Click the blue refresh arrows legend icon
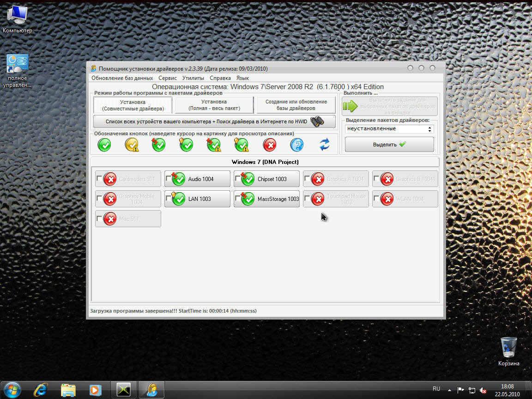 click(324, 145)
